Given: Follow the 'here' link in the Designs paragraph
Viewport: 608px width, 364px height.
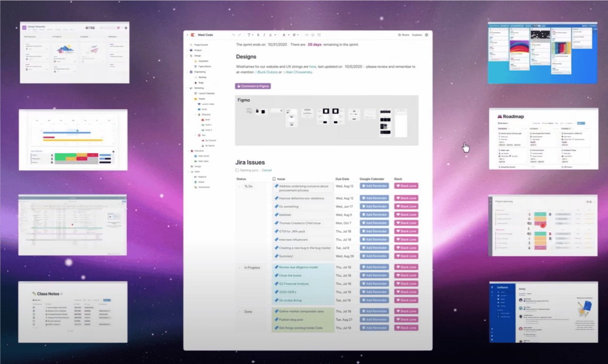Looking at the screenshot, I should pyautogui.click(x=312, y=67).
